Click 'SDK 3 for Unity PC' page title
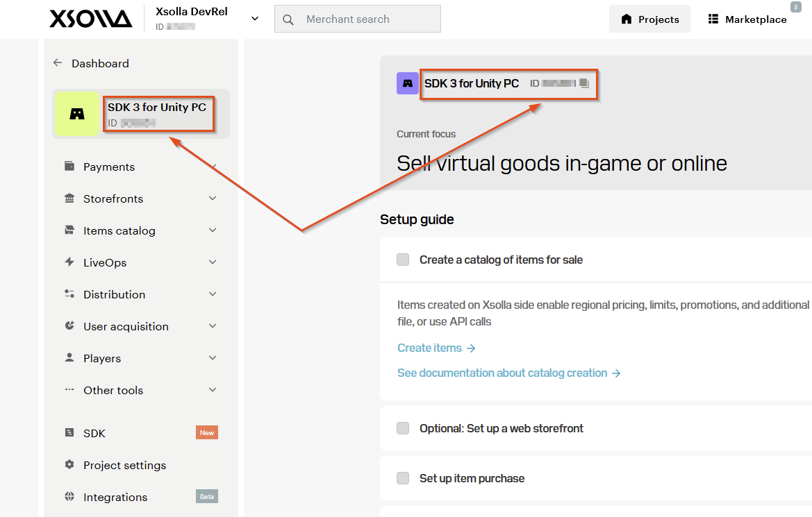Image resolution: width=812 pixels, height=517 pixels. point(471,83)
